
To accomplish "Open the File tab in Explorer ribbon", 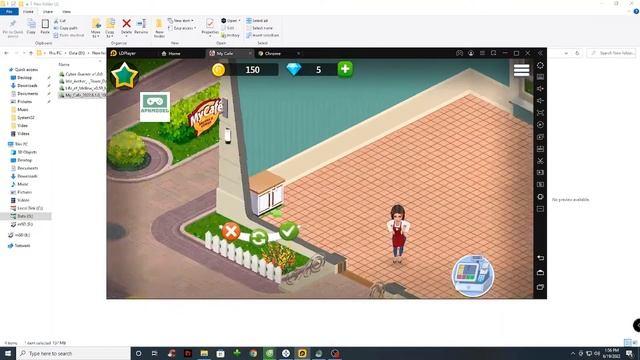I will coord(9,11).
